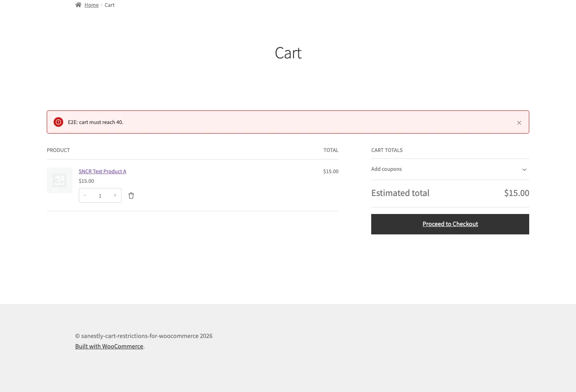
Task: Click the Estimated total amount $15.00
Action: point(516,193)
